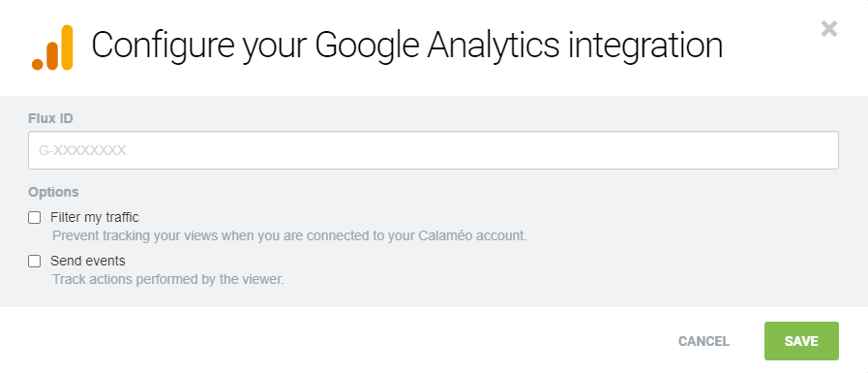868x373 pixels.
Task: Click the G-XXXXXXXX placeholder text
Action: (82, 150)
